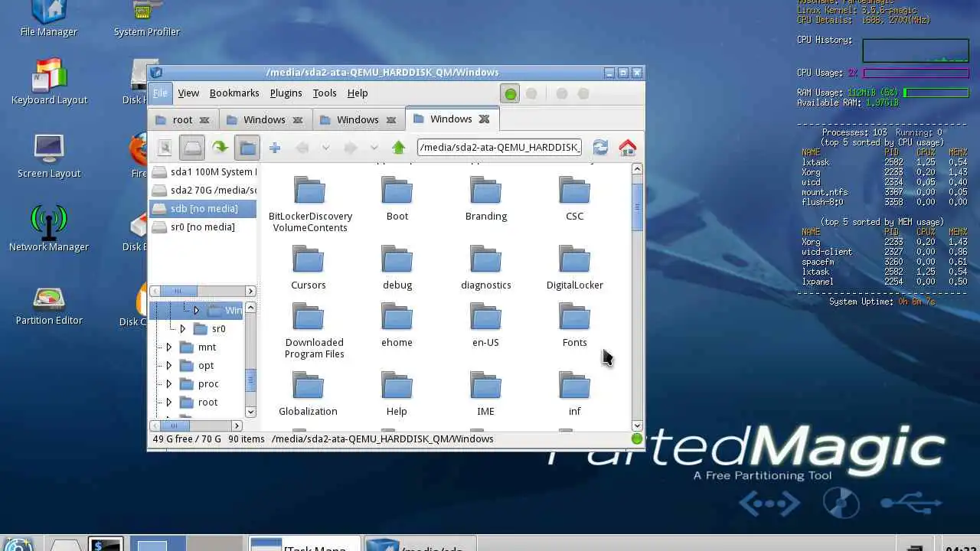The width and height of the screenshot is (980, 551).
Task: Select sda1 100M System device
Action: tap(204, 171)
